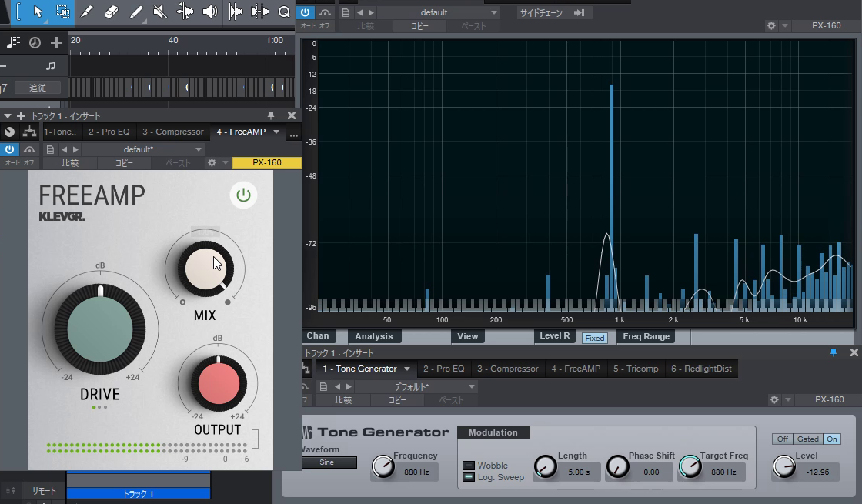Open Tone Generator gear settings icon

tap(774, 399)
